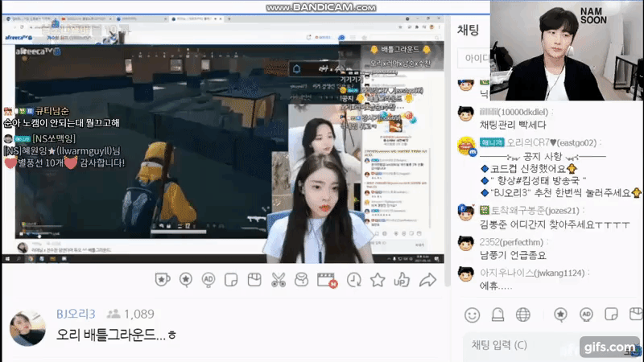
Task: Send a star balloon from chat toolbar
Action: (560, 315)
